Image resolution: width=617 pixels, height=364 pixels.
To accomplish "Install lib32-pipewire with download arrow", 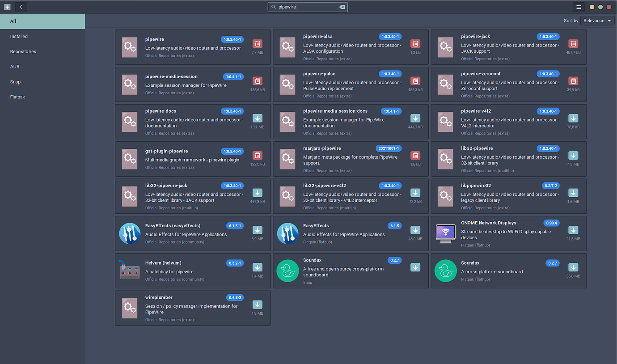I will click(x=573, y=155).
